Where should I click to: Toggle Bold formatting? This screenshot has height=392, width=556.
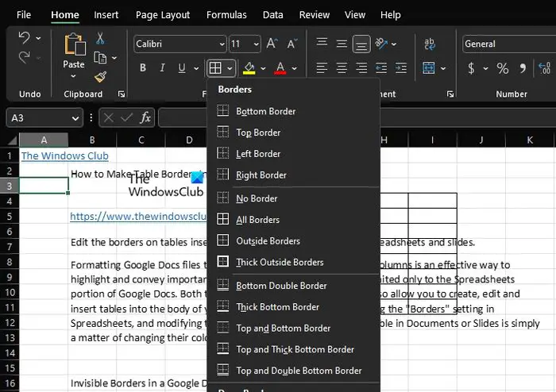pyautogui.click(x=143, y=67)
